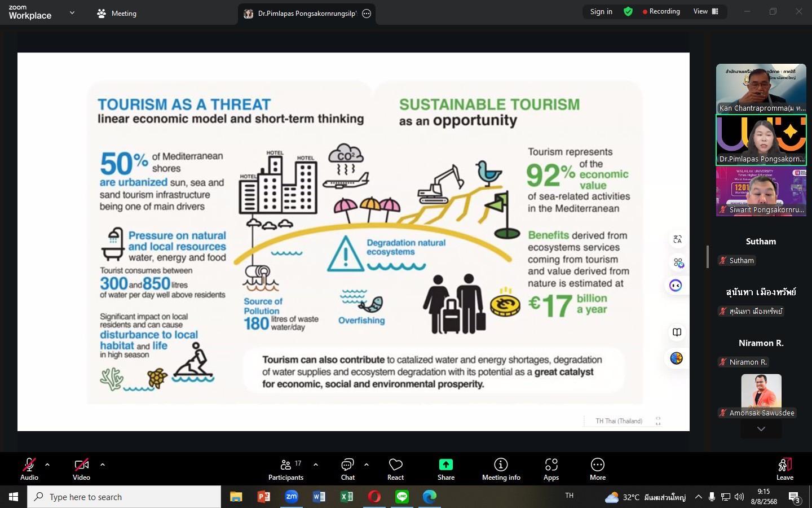Unmute the microphone with Audio button
This screenshot has height=508, width=812.
click(x=29, y=469)
